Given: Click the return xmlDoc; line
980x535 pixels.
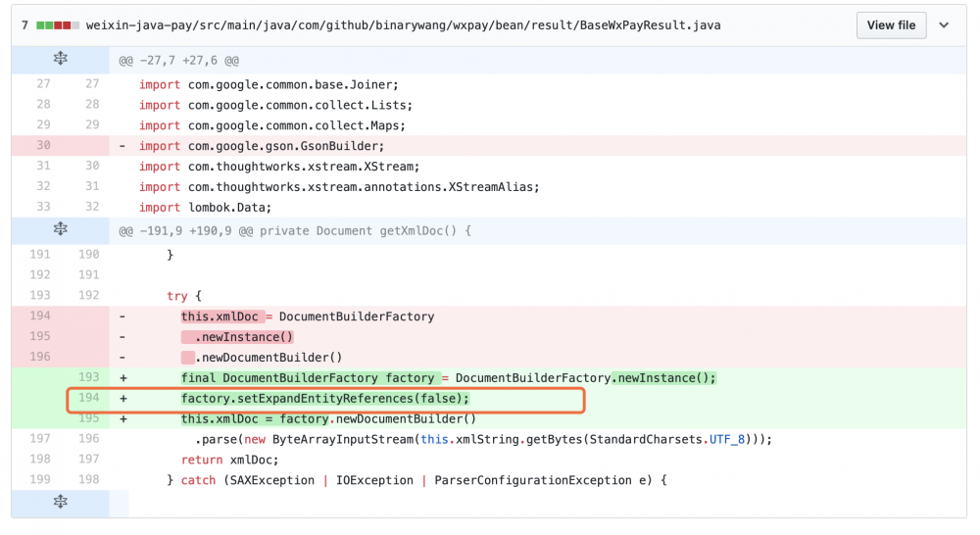Looking at the screenshot, I should click(x=230, y=460).
